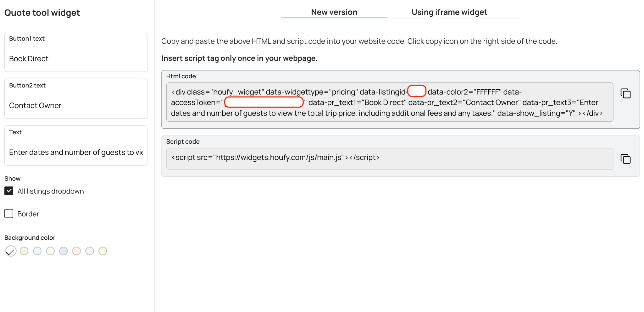
Task: Focus the Html code text box
Action: [x=390, y=102]
